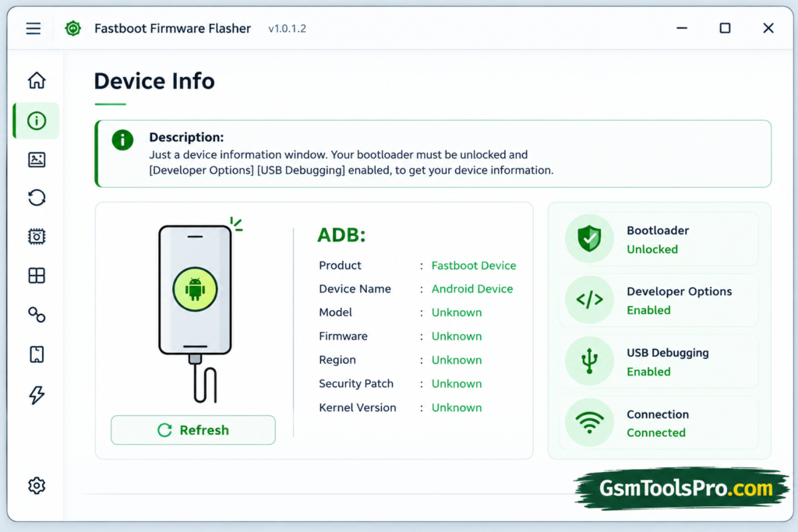Click the Connection Wi-Fi icon
Image resolution: width=798 pixels, height=532 pixels.
589,423
